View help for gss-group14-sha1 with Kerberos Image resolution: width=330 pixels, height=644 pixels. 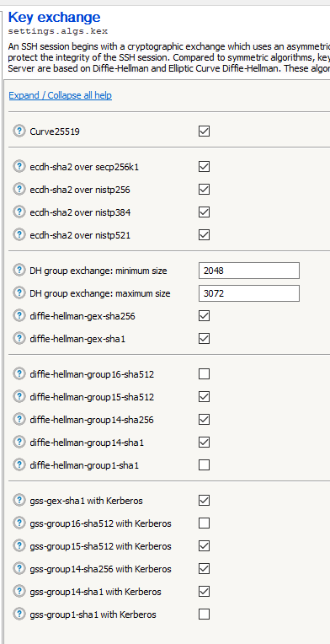19,592
